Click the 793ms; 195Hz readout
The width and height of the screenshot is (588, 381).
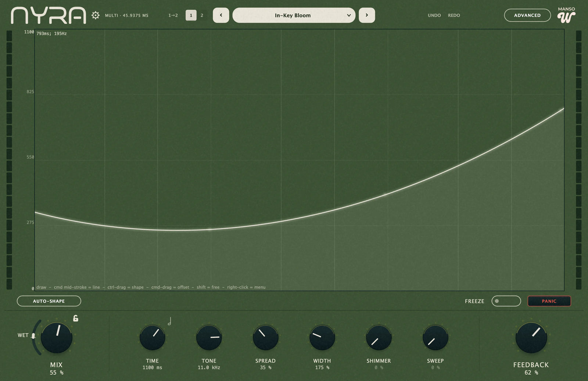tap(51, 33)
